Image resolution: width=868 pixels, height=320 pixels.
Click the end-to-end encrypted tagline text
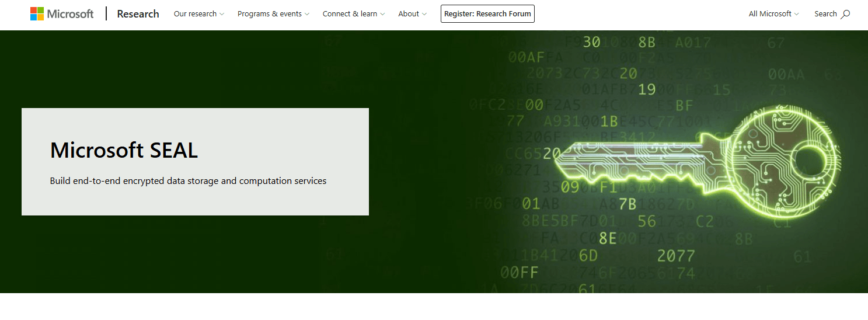[x=188, y=181]
